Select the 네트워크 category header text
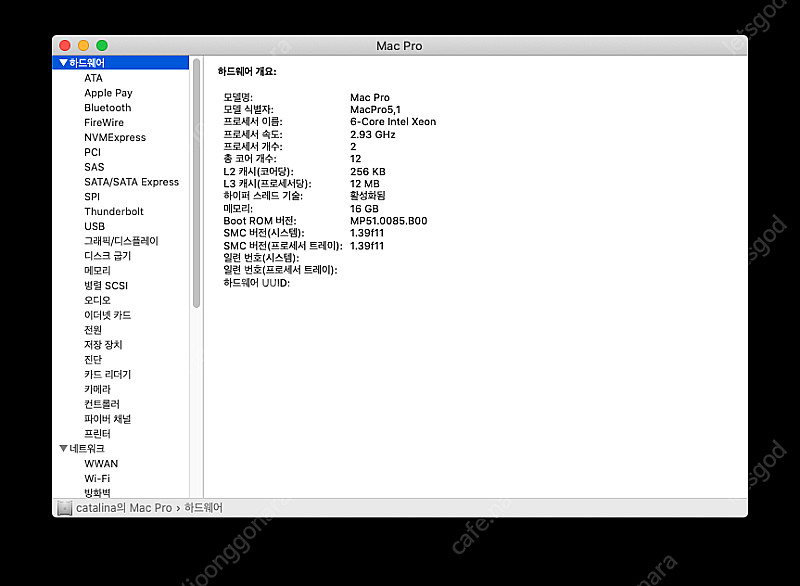Image resolution: width=800 pixels, height=586 pixels. pos(87,448)
